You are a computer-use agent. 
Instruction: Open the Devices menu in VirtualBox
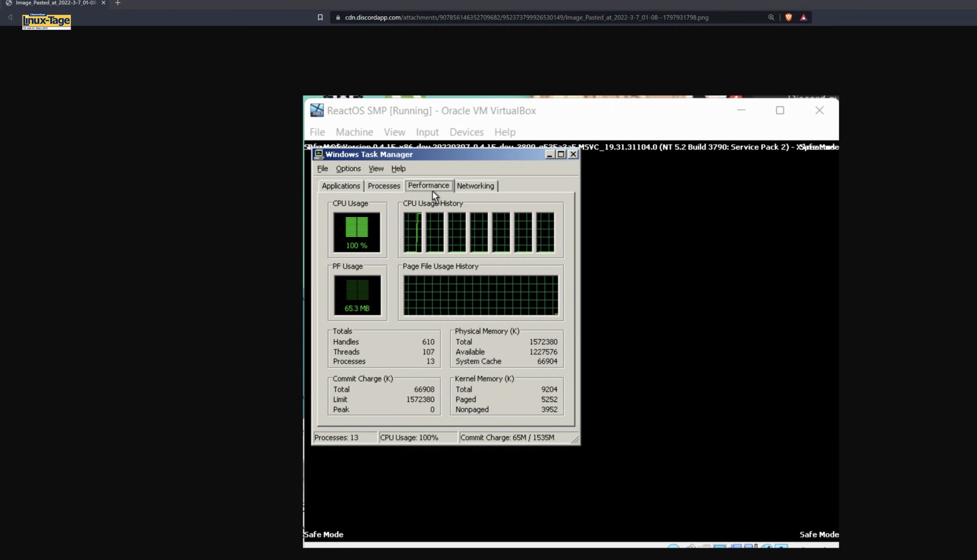tap(466, 132)
